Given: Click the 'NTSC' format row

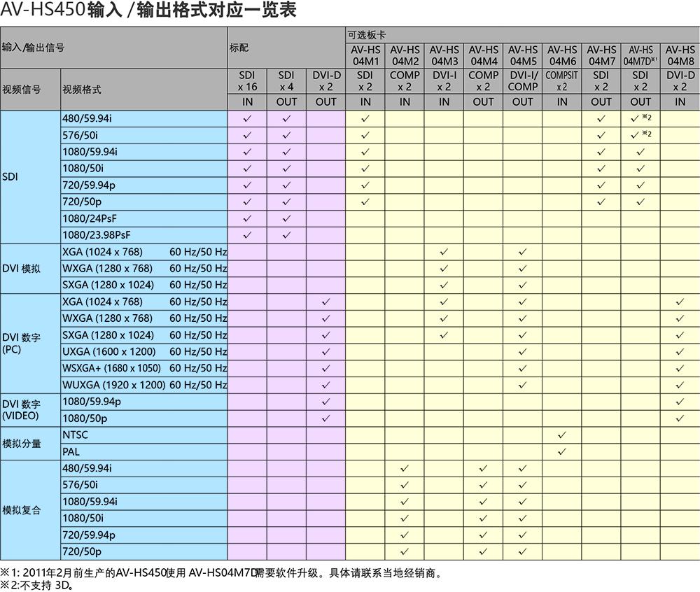Looking at the screenshot, I should 143,435.
